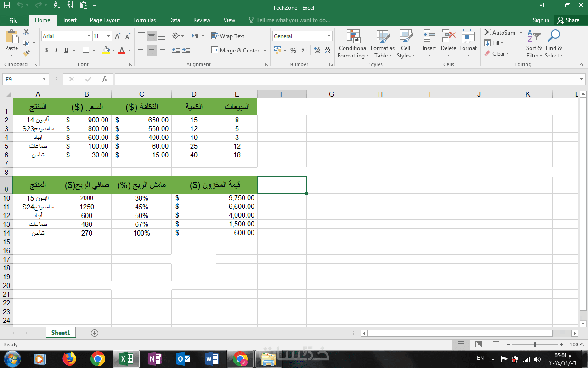Apply accounting number format
Screen dimensions: 588x368
click(277, 50)
